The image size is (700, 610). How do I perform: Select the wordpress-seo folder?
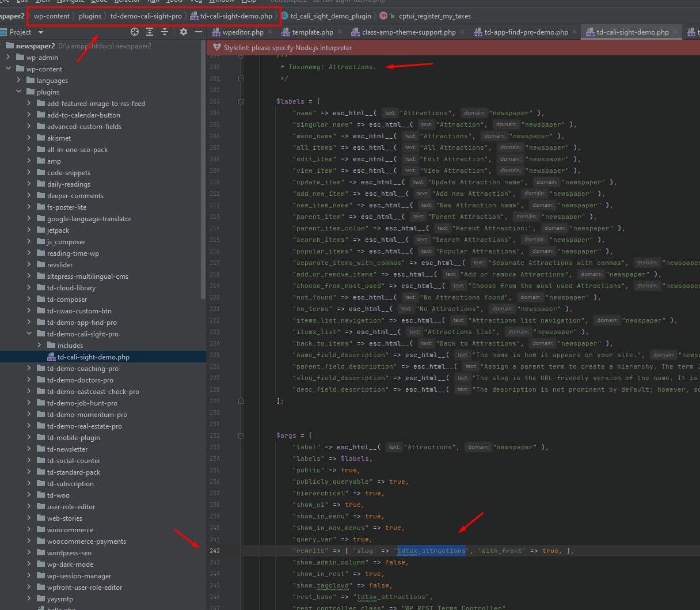(69, 553)
